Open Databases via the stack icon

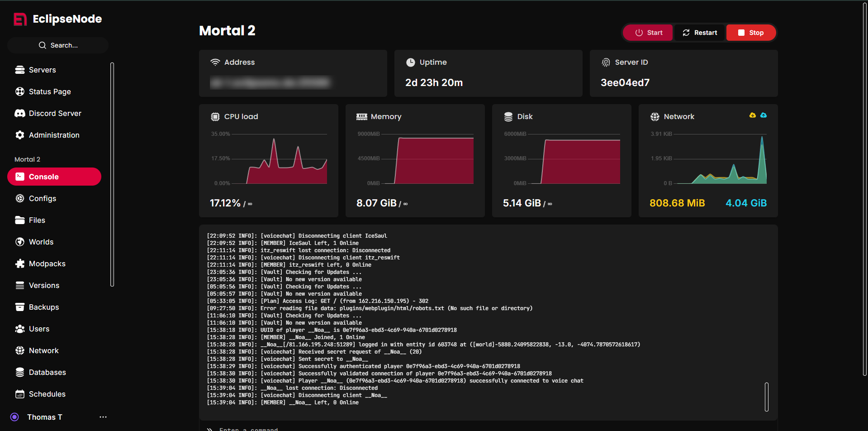(x=20, y=372)
